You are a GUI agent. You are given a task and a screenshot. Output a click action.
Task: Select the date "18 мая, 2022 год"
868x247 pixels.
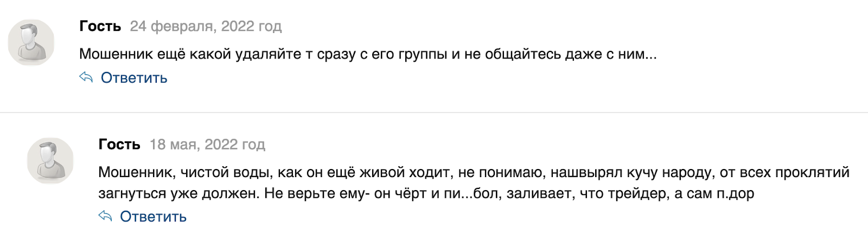(207, 144)
